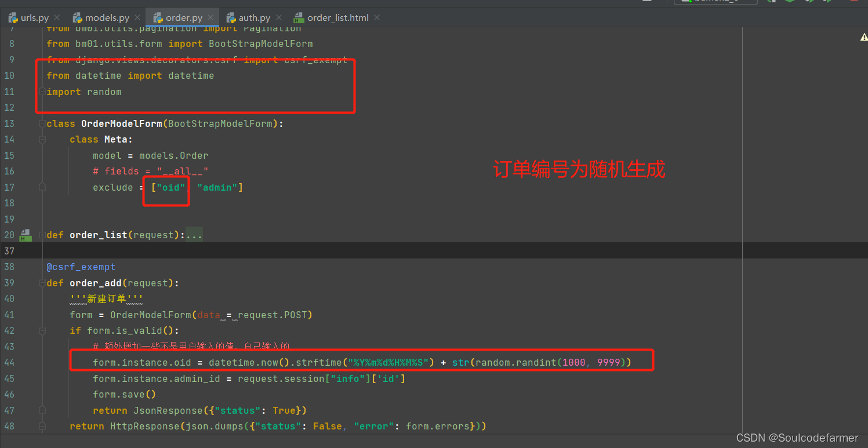Click line number 12 in the gutter
Screen dimensions: 868x448
pyautogui.click(x=9, y=108)
